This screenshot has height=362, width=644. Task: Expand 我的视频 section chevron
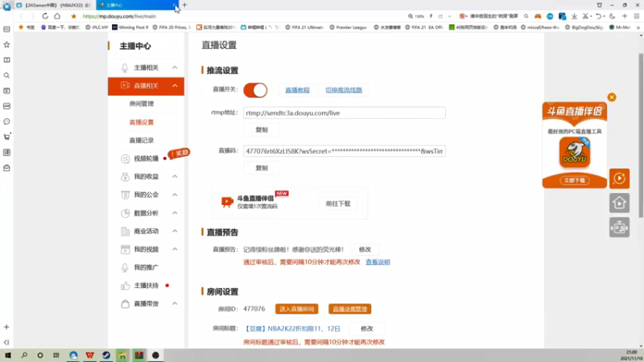pos(175,249)
